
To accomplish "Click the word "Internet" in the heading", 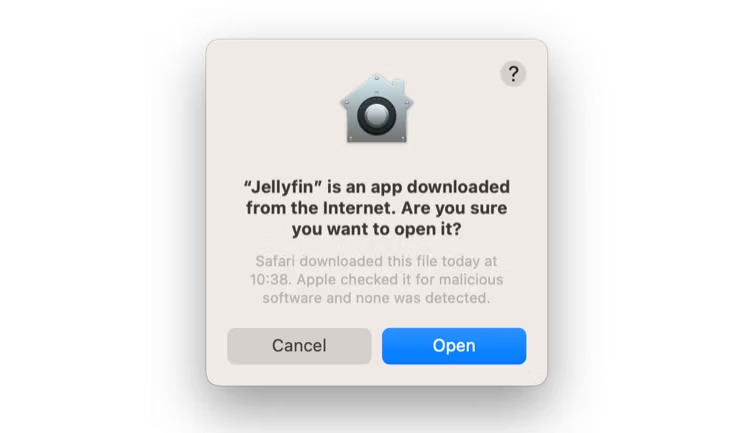I will click(359, 208).
